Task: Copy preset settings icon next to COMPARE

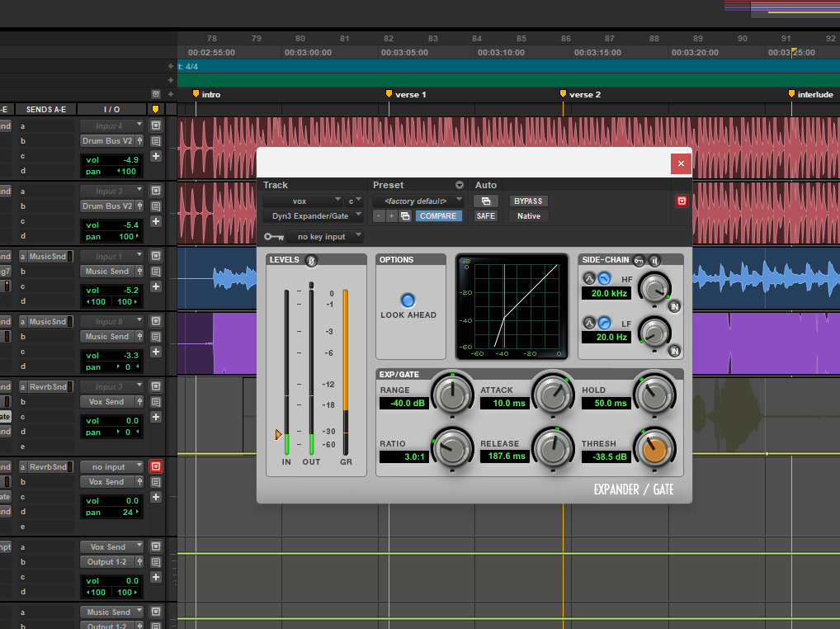Action: [405, 216]
